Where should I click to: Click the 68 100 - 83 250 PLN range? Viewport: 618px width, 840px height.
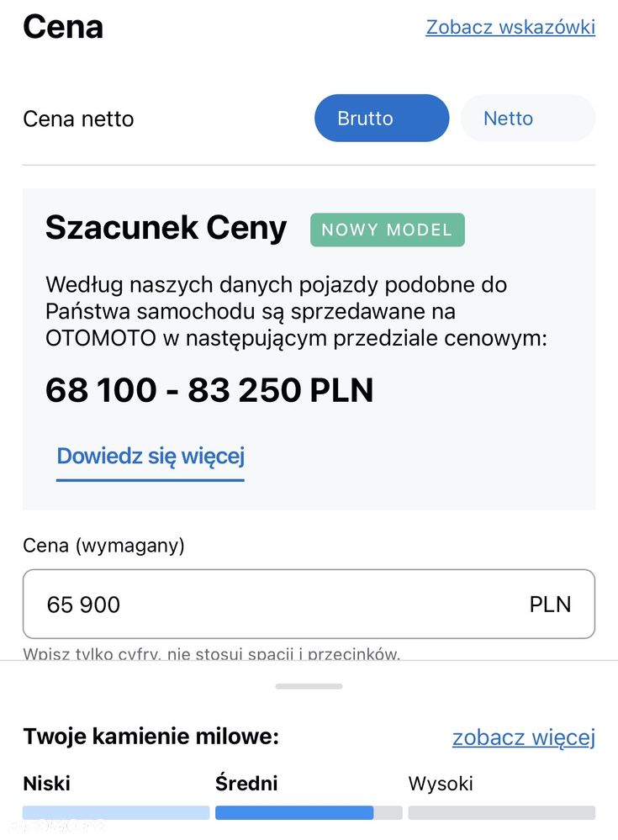coord(209,389)
